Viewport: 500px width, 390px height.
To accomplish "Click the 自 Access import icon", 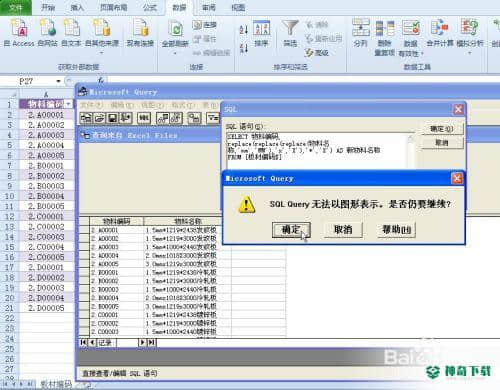I will tap(19, 28).
